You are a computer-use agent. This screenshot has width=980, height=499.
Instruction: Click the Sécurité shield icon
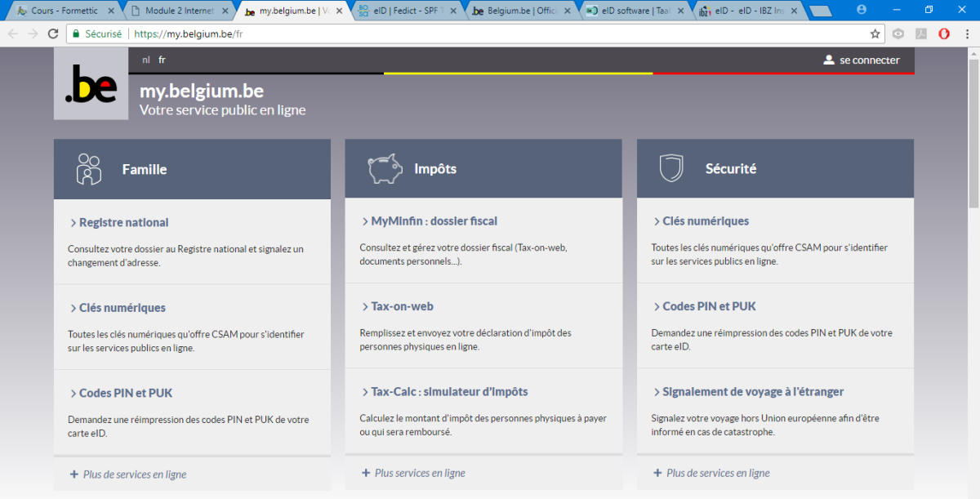670,168
